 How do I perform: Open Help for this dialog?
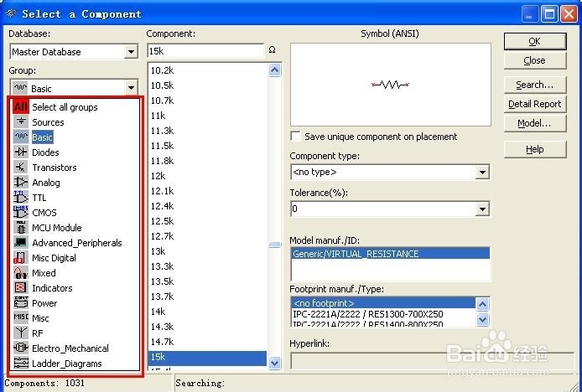535,149
